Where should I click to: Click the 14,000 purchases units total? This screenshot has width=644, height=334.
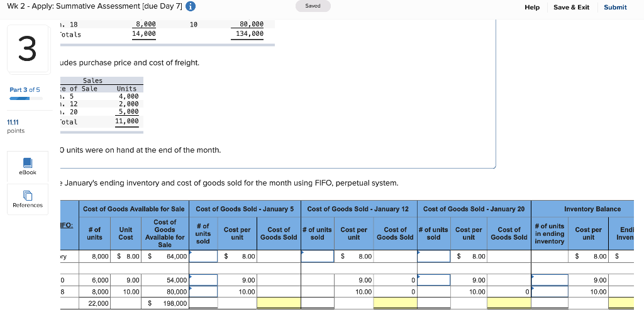click(144, 34)
